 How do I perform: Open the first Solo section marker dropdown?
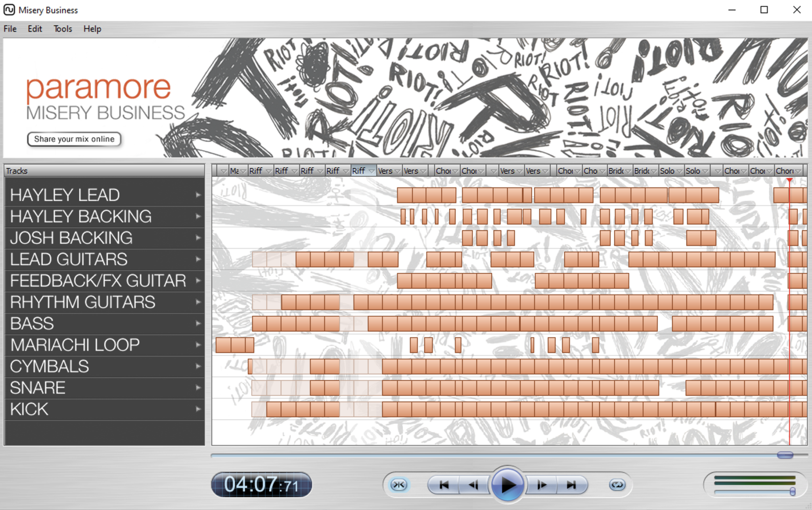pyautogui.click(x=679, y=171)
